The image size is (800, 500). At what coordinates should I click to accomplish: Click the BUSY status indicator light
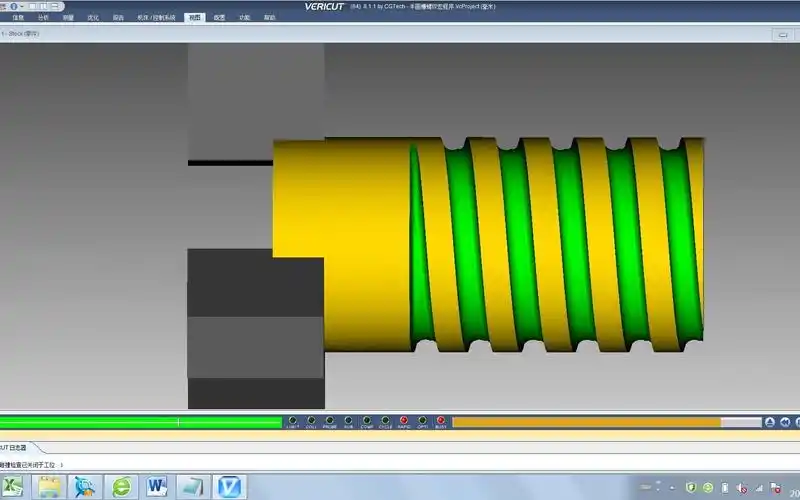click(441, 420)
